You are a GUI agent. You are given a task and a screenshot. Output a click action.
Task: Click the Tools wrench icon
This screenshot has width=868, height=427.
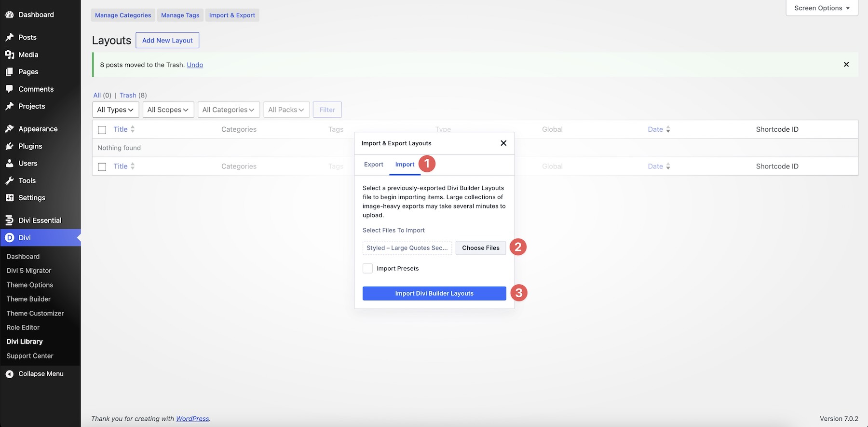tap(10, 180)
